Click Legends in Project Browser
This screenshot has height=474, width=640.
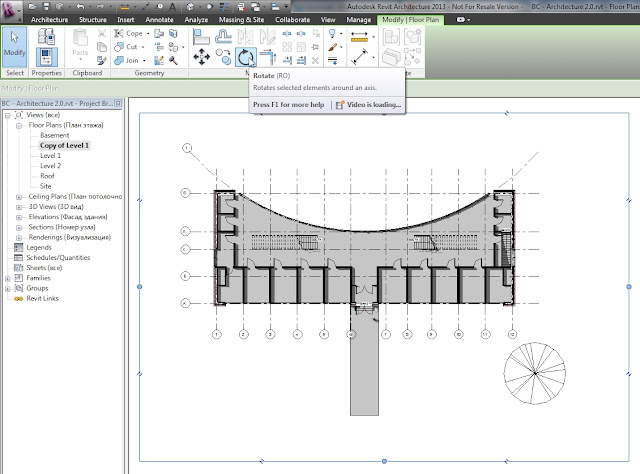[39, 247]
